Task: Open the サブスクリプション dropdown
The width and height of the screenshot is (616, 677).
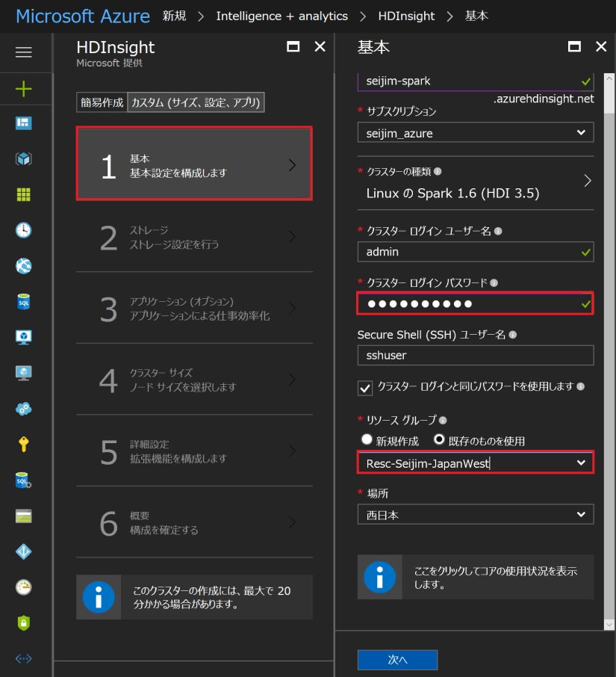Action: coord(476,132)
